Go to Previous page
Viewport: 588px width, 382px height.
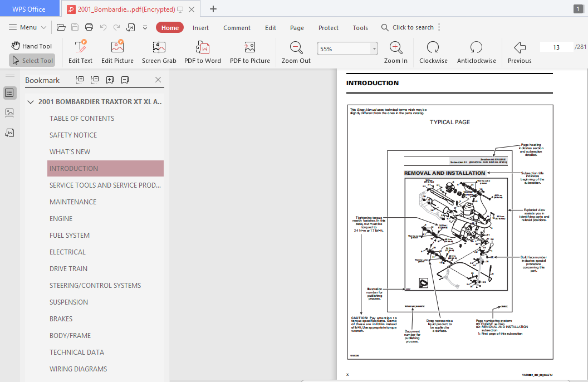pos(520,52)
